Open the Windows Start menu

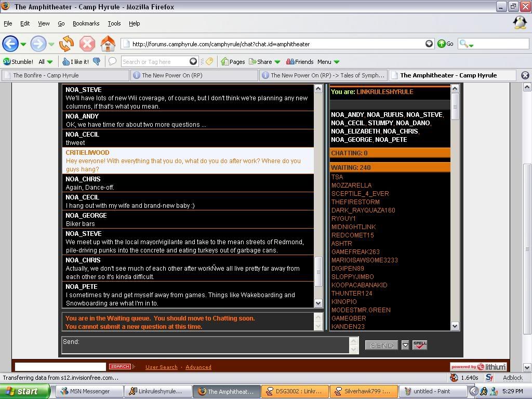24,391
